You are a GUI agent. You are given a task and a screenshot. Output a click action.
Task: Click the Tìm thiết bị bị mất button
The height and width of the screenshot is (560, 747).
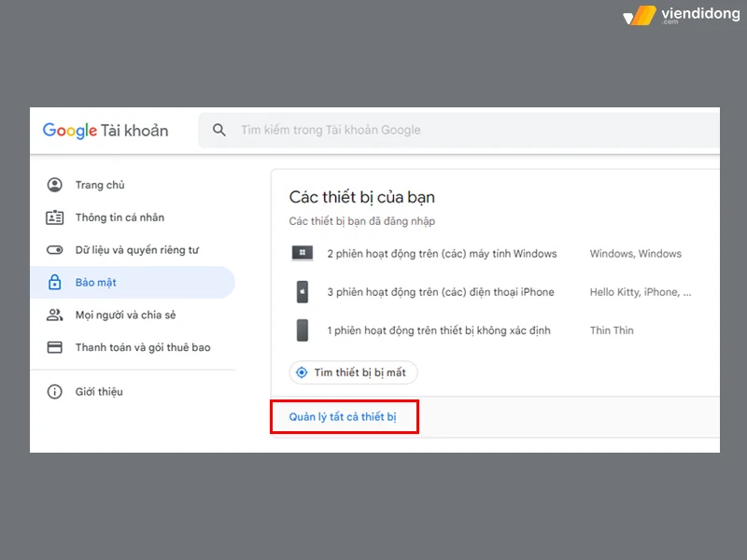coord(353,371)
